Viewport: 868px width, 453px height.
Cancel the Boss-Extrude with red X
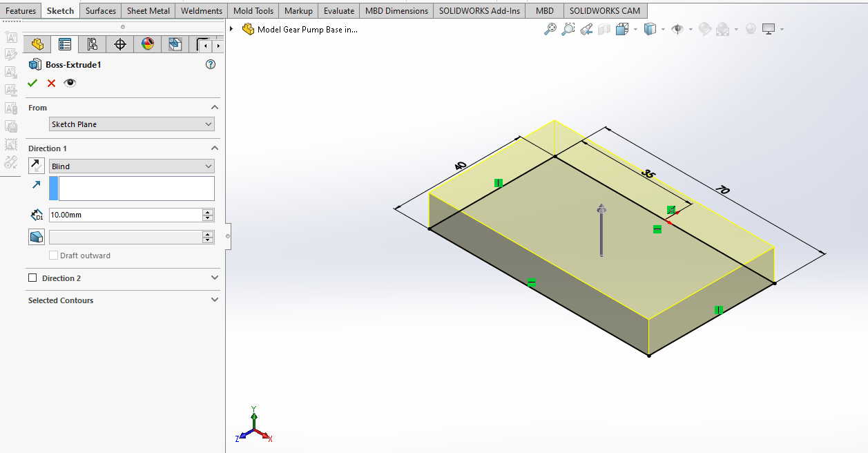click(51, 84)
